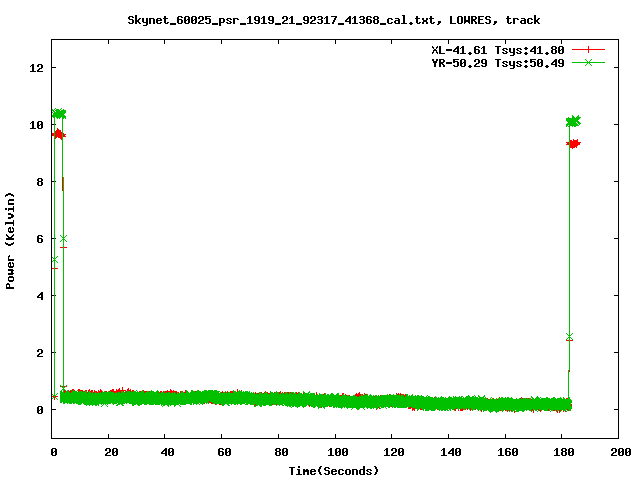640x480 pixels.
Task: Click y-axis tick label 8
Action: coord(40,182)
